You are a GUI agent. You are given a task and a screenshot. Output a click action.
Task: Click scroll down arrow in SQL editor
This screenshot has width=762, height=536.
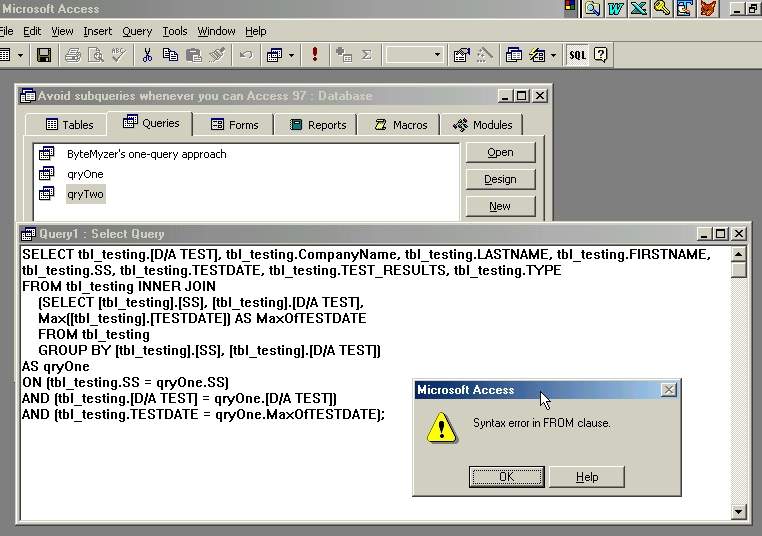(x=738, y=511)
